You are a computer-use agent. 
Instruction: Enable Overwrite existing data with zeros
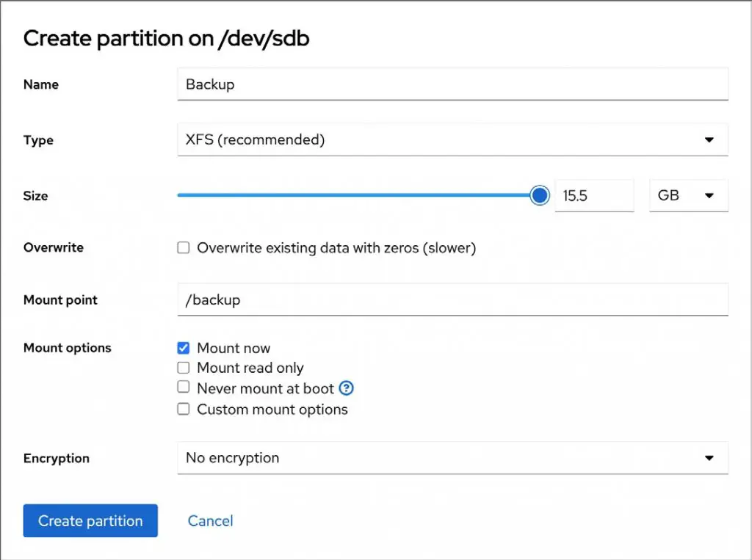[184, 248]
